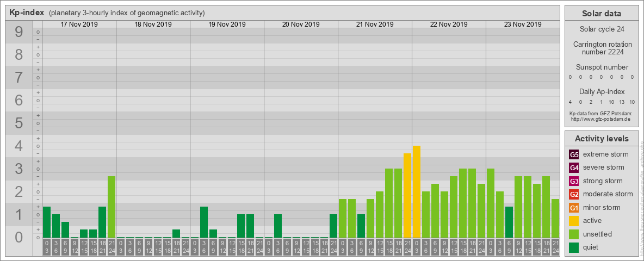Click the dark green 3-6h bar on 20 Nov

(278, 226)
